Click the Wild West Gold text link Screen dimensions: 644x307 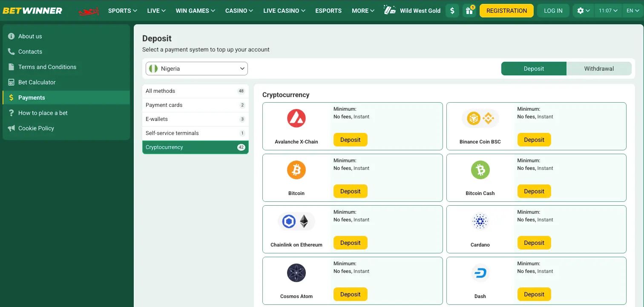420,11
